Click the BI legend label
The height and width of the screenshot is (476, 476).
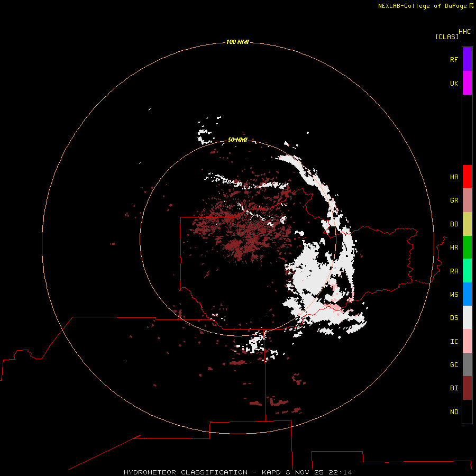coord(454,388)
